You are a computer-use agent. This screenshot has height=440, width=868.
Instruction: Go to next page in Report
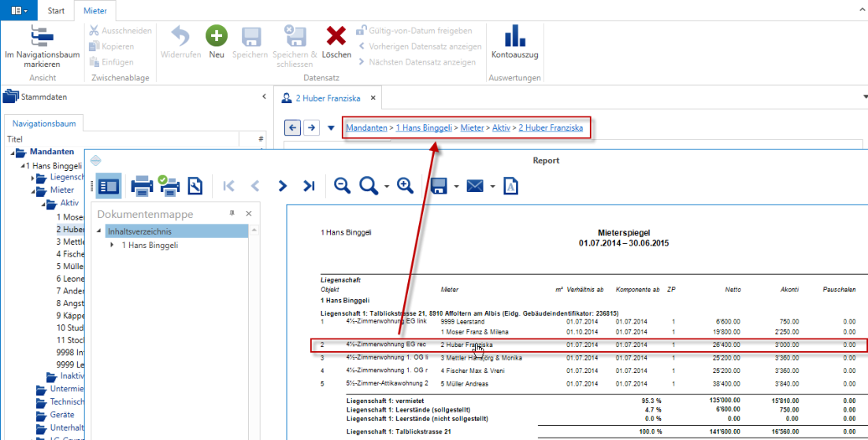[x=282, y=186]
